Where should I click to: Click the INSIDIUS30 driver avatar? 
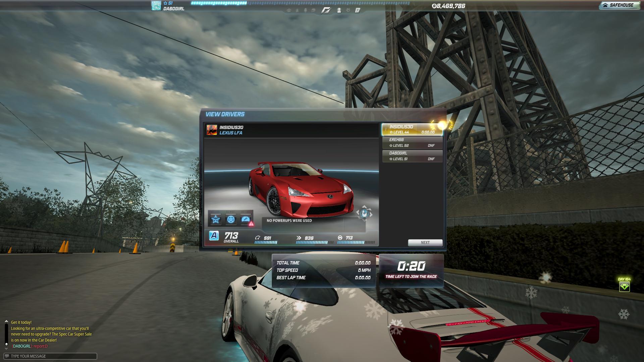(212, 130)
